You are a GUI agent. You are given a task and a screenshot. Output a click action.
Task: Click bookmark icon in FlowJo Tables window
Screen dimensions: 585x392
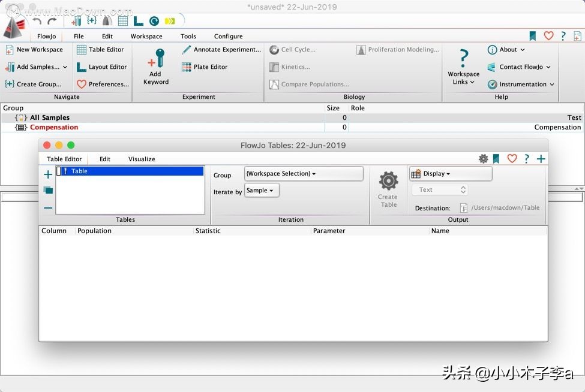click(496, 159)
